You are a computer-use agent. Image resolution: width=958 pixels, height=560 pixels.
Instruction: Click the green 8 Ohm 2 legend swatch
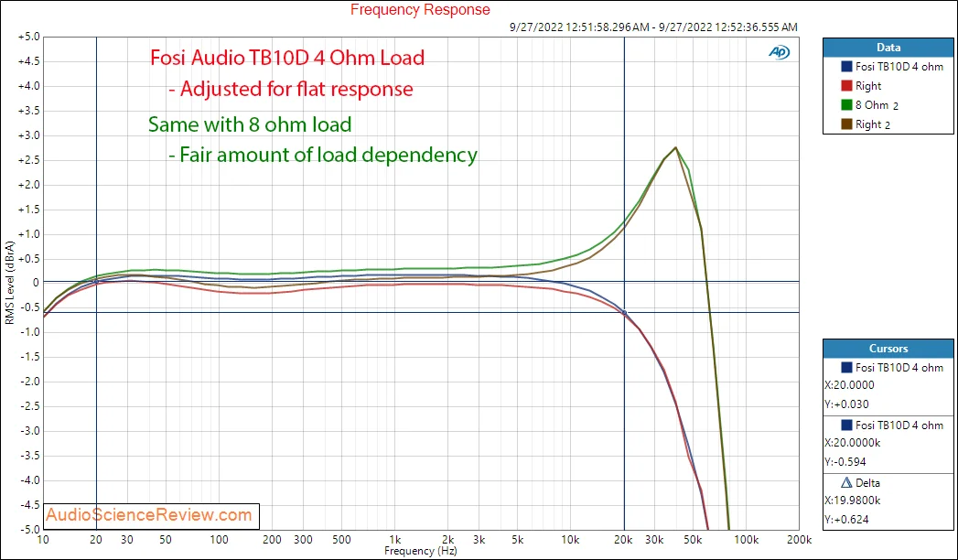point(846,105)
